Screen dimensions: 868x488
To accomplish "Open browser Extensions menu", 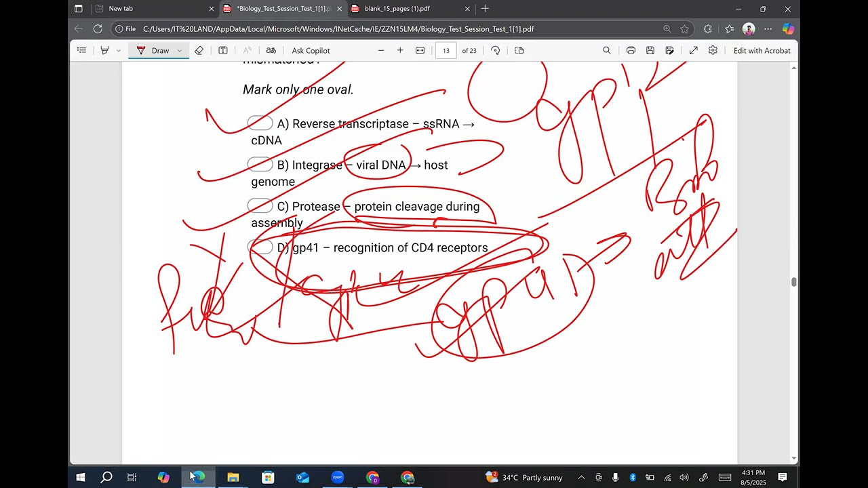I will pyautogui.click(x=708, y=29).
